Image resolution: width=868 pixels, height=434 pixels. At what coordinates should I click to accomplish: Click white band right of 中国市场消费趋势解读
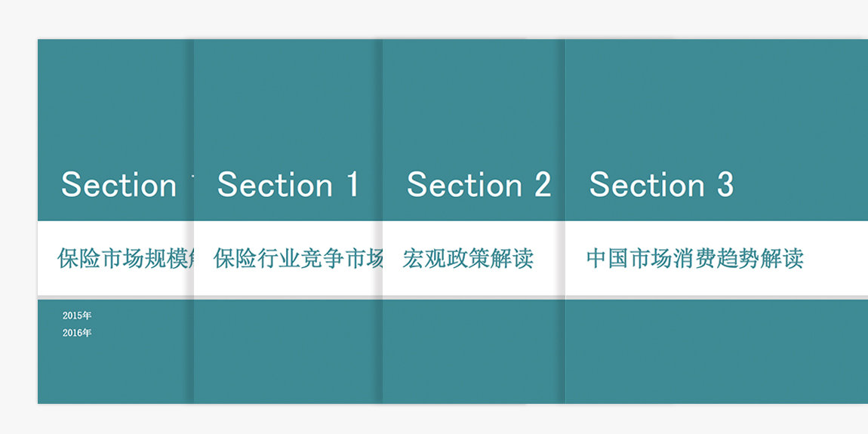pyautogui.click(x=836, y=259)
